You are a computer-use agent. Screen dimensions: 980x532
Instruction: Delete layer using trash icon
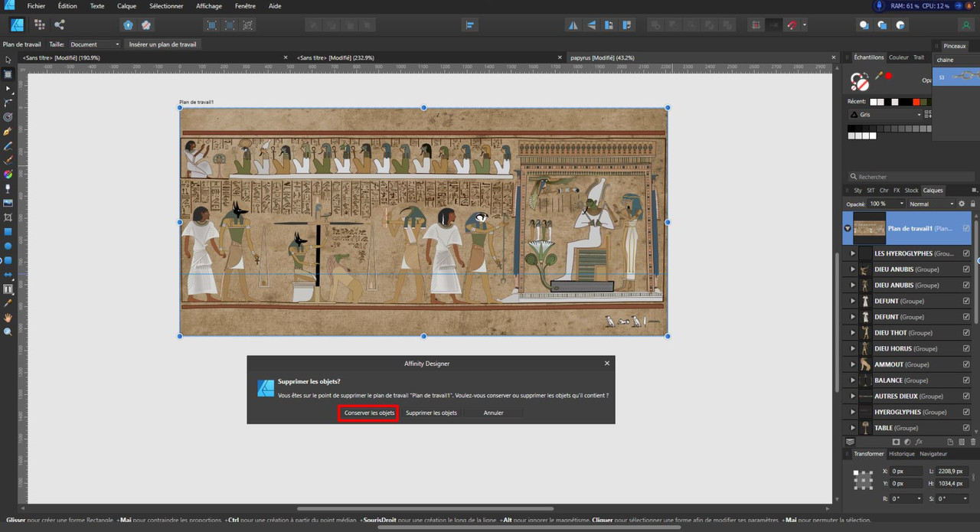click(x=973, y=442)
